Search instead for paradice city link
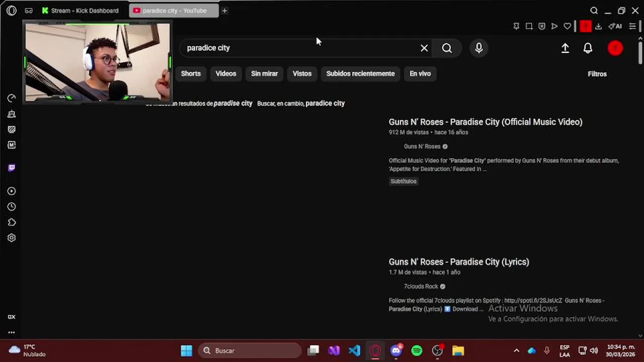Viewport: 644px width, 362px height. 325,103
